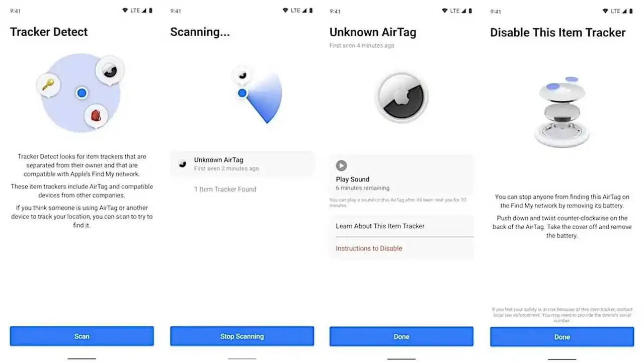Select the Unknown AirTag list entry
Image resolution: width=644 pixels, height=362 pixels.
242,164
